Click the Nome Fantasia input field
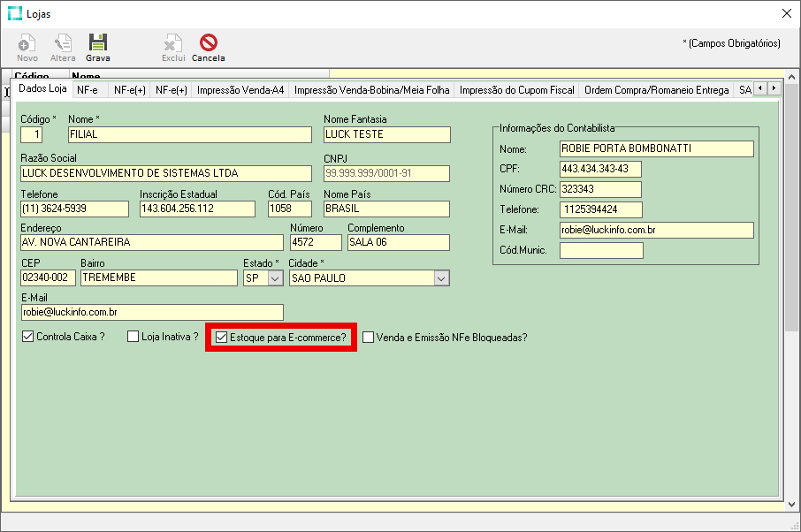The image size is (801, 532). pyautogui.click(x=386, y=135)
